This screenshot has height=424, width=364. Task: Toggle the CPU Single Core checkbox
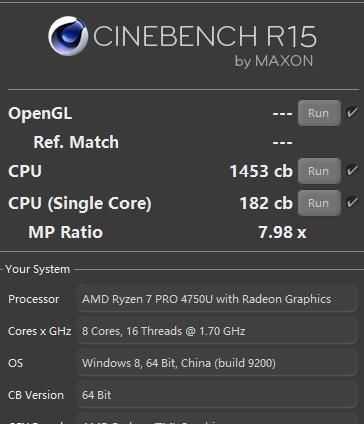(352, 202)
